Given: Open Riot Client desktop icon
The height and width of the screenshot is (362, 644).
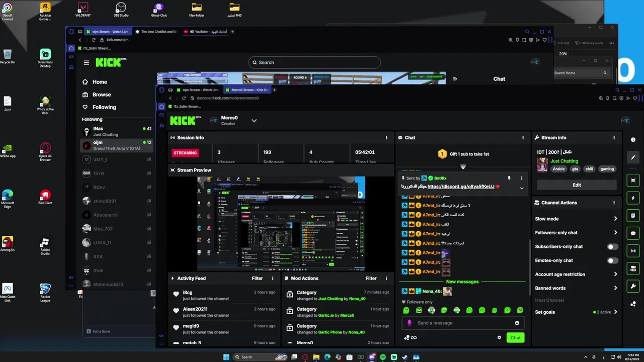Looking at the screenshot, I should (45, 197).
